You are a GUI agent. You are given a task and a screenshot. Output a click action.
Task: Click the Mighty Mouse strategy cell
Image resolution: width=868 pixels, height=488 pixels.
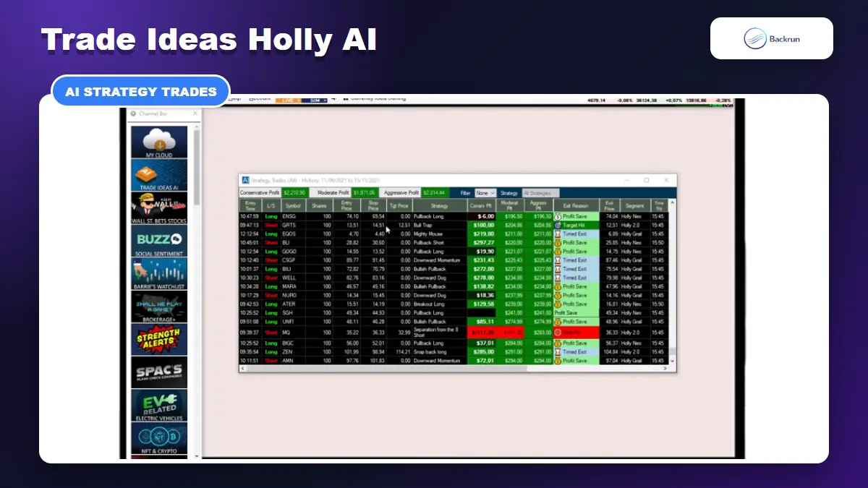[439, 234]
